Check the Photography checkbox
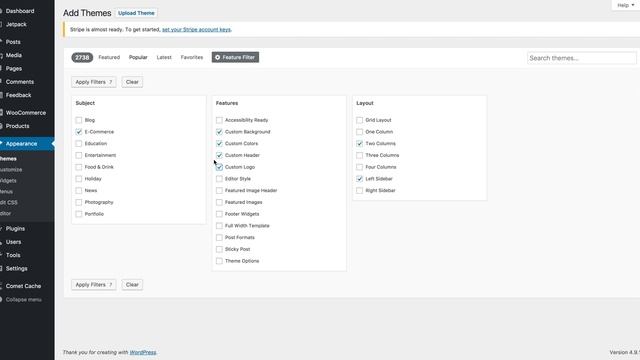 pyautogui.click(x=79, y=202)
